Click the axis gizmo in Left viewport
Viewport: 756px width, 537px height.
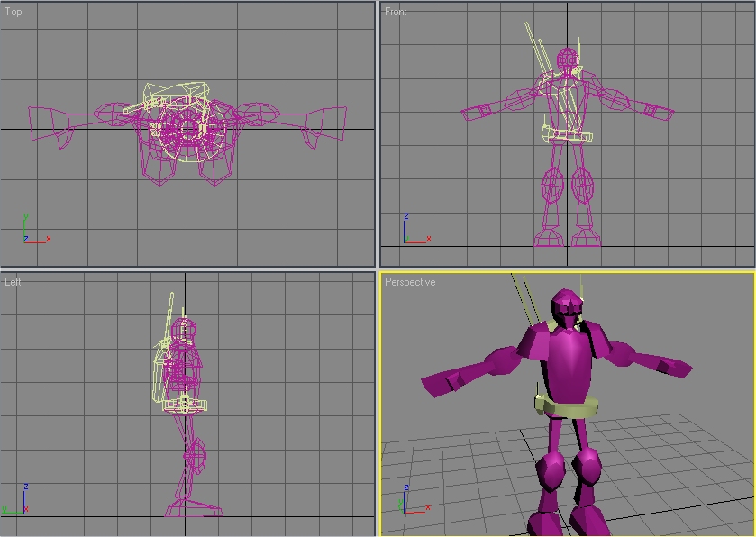click(x=15, y=499)
